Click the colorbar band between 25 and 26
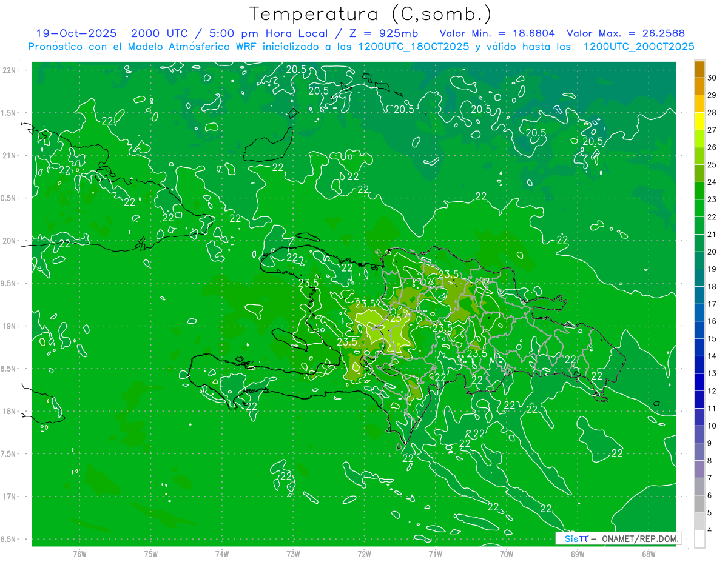Screen dimensions: 728x562 (x=699, y=156)
